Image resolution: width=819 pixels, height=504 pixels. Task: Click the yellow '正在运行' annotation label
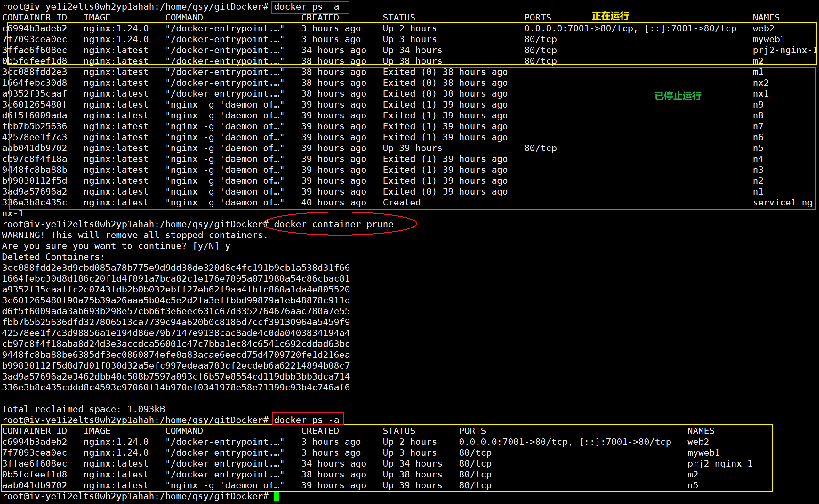(x=610, y=16)
